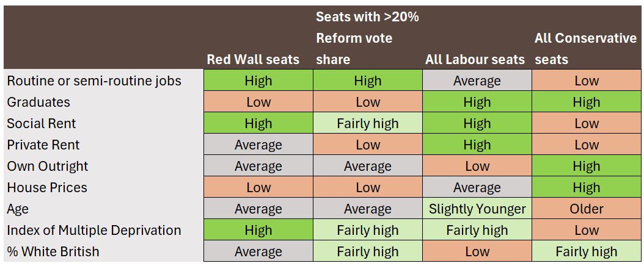Screen dimensions: 644x266
Task: Select the Reform vote share column header
Action: point(367,38)
